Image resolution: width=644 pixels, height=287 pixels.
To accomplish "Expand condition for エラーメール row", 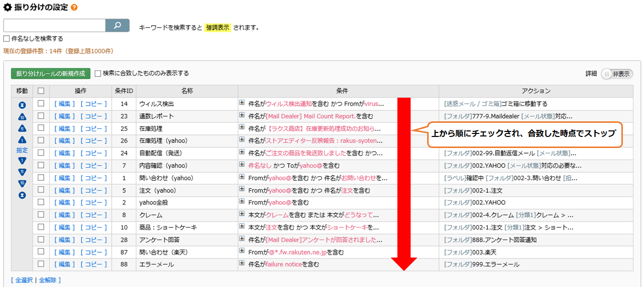I will 242,263.
